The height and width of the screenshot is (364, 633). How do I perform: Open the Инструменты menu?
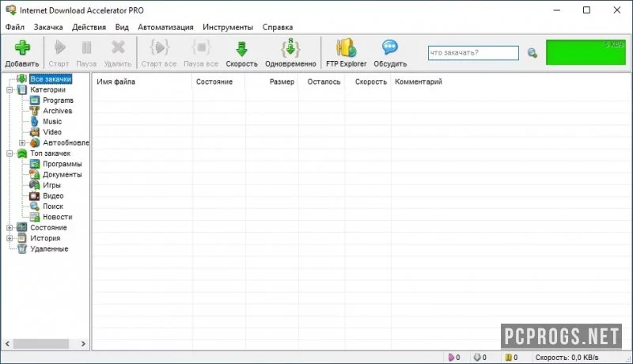coord(228,27)
